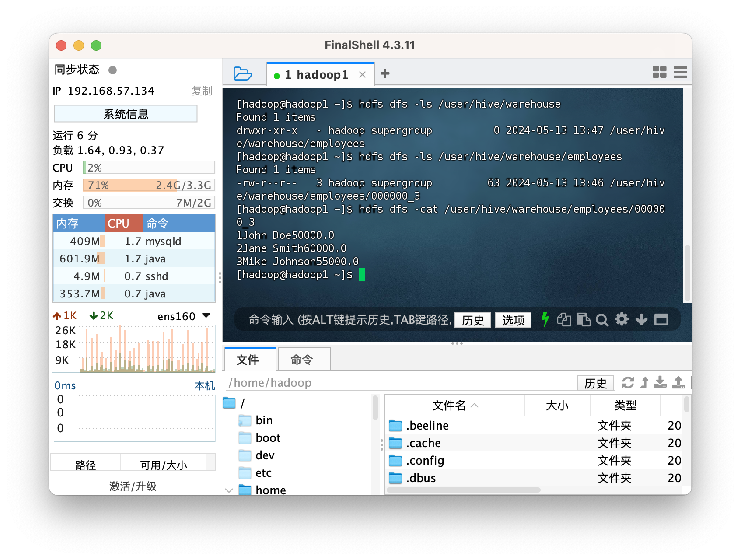Switch to grid layout view icon
741x560 pixels.
tap(659, 72)
